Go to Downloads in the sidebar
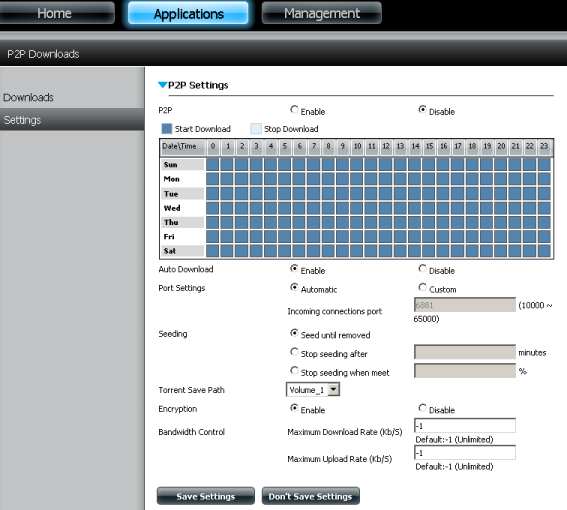The image size is (567, 510). tap(29, 97)
